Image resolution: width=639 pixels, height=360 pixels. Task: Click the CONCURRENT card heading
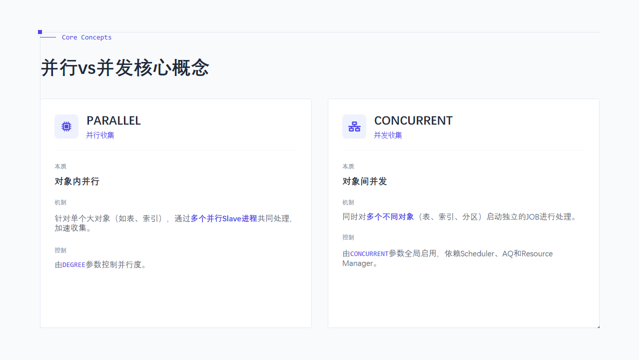tap(413, 121)
